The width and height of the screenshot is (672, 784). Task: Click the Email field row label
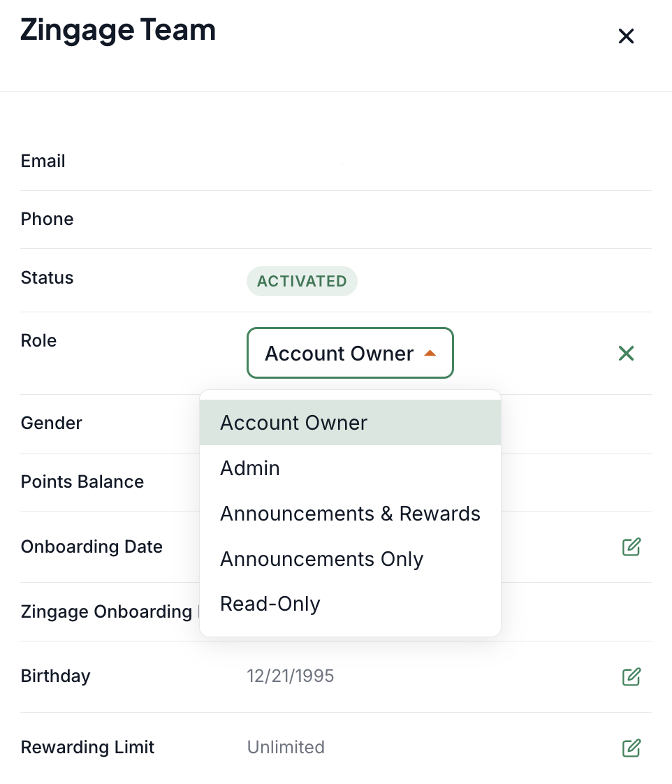(43, 161)
